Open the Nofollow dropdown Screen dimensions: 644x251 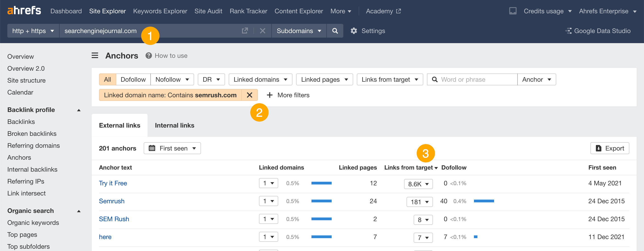[x=172, y=80]
